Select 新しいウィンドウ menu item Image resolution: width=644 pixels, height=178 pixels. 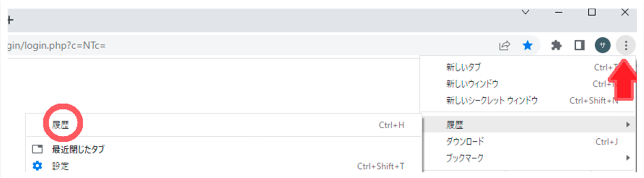527,84
